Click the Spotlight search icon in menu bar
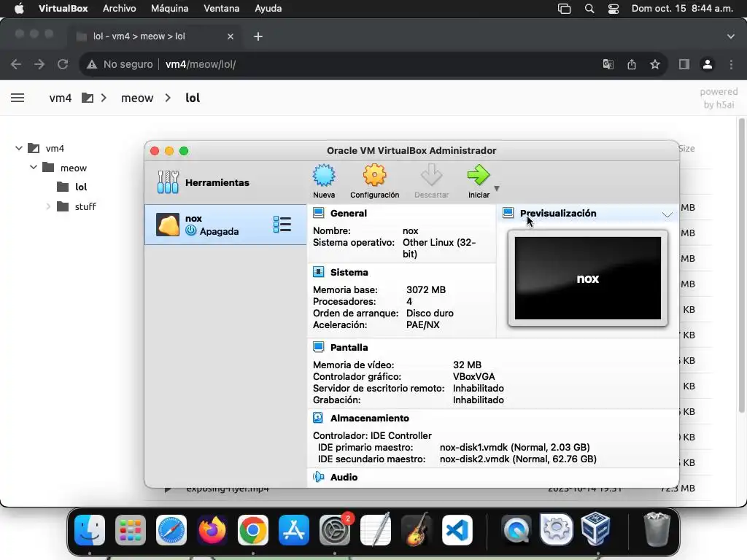Screen dimensions: 747x560 click(x=589, y=9)
